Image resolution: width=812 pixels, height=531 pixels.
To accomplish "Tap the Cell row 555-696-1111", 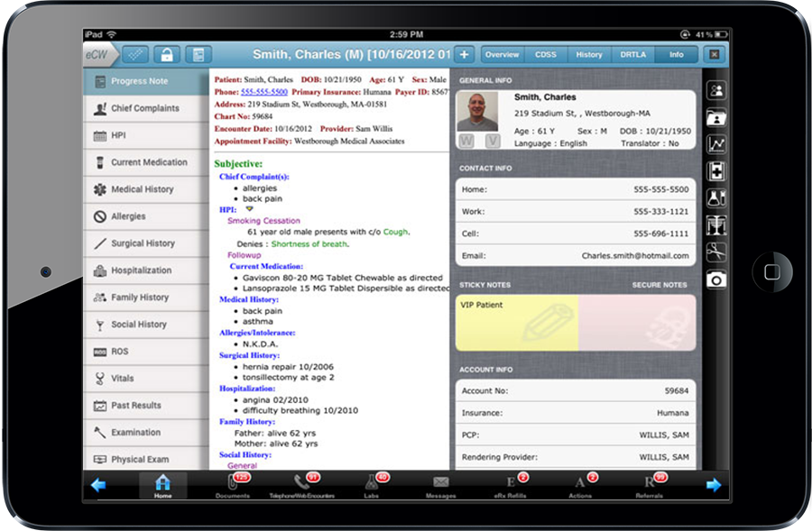I will coord(576,233).
